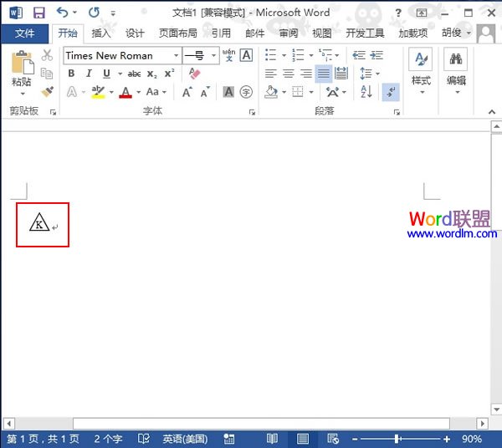Expand numbering list dropdown arrow
The width and height of the screenshot is (502, 448).
pos(311,56)
